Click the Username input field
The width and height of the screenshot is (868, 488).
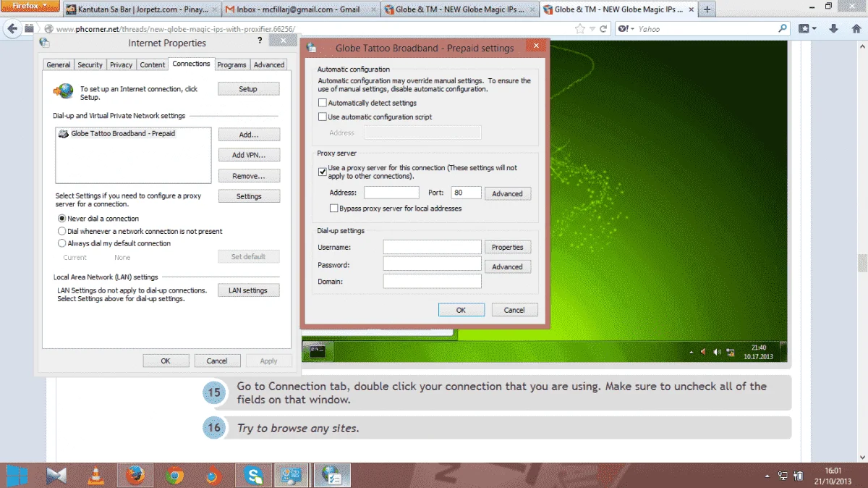(433, 247)
